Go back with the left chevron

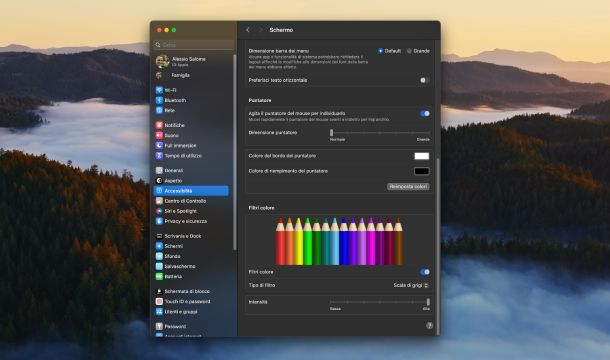(x=248, y=30)
